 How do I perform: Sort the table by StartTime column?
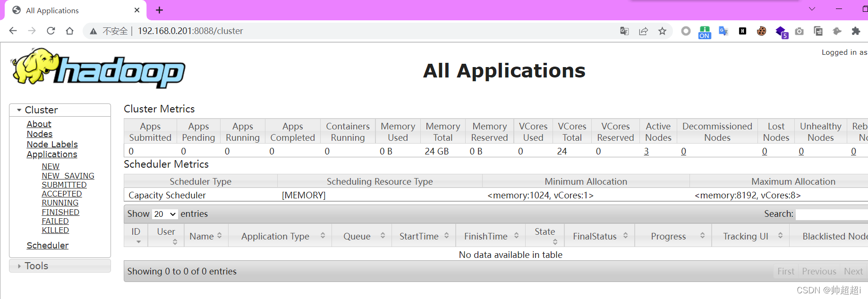click(x=424, y=236)
